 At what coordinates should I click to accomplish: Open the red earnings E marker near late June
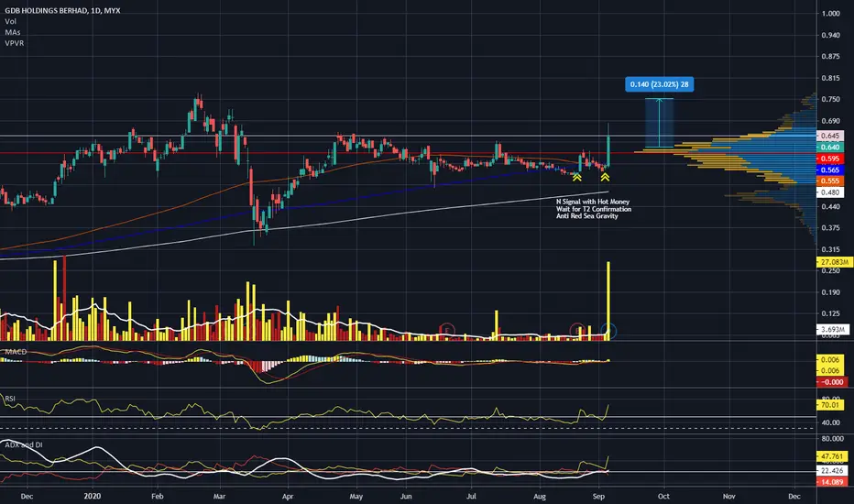446,330
